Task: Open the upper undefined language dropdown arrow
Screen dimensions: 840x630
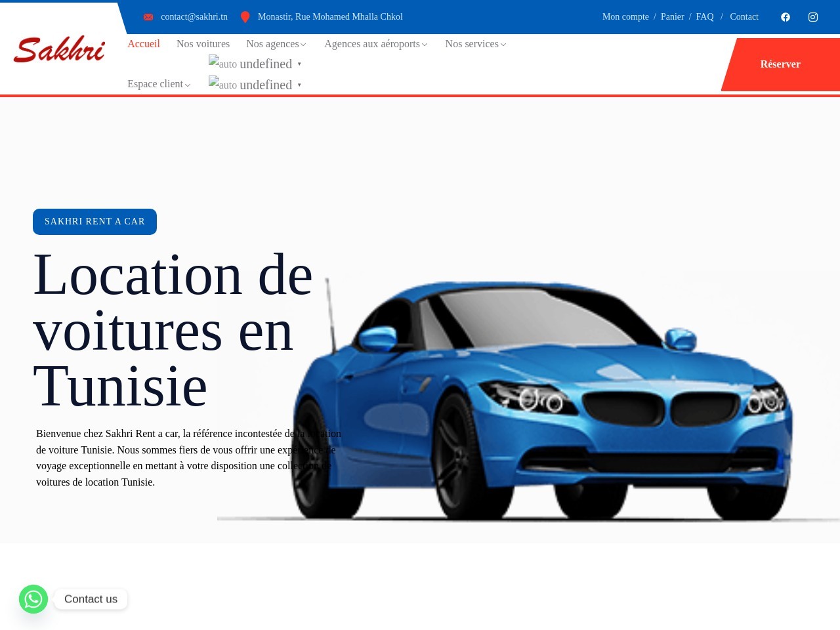Action: click(x=299, y=64)
